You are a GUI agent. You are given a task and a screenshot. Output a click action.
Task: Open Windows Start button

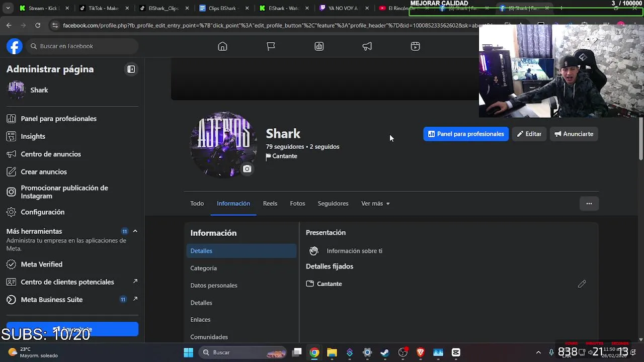coord(189,352)
